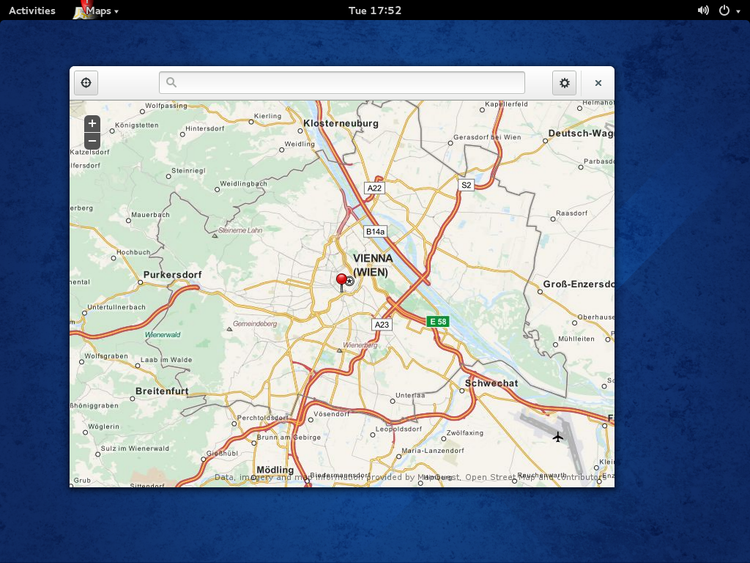Zoom out with the minus button

tap(92, 141)
